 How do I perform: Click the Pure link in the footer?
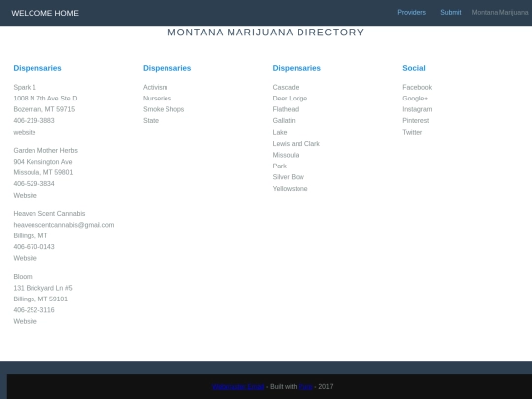[305, 386]
